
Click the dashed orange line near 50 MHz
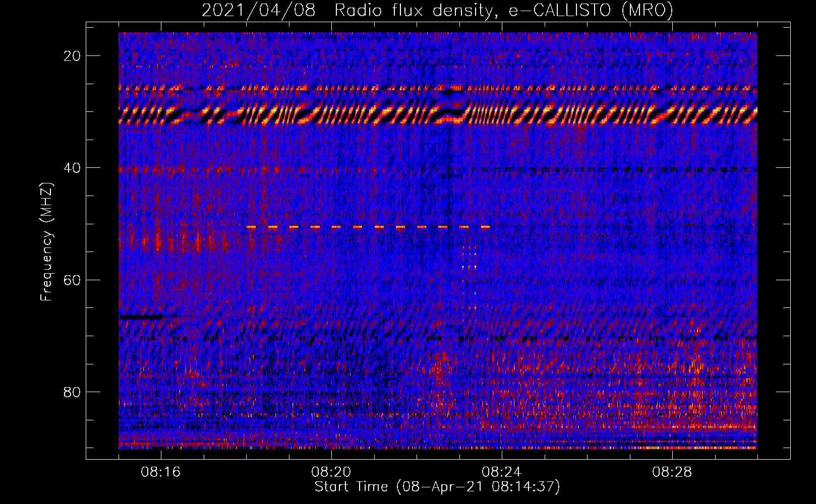click(x=369, y=227)
